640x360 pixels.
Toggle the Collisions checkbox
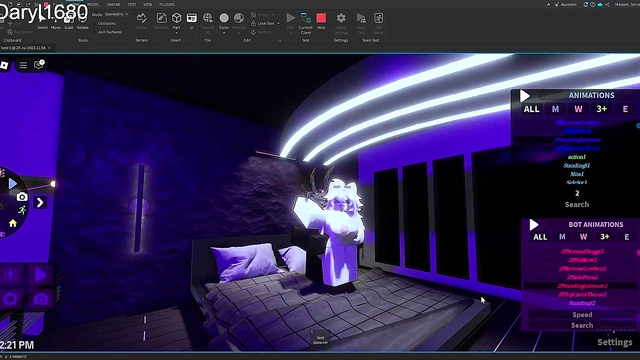[x=96, y=23]
